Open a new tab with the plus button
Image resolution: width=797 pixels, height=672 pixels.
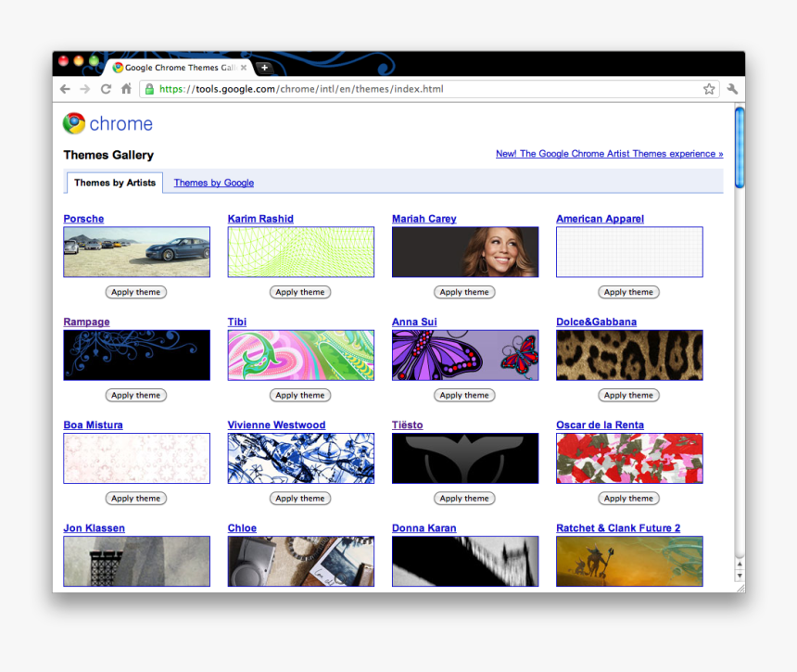pyautogui.click(x=265, y=67)
